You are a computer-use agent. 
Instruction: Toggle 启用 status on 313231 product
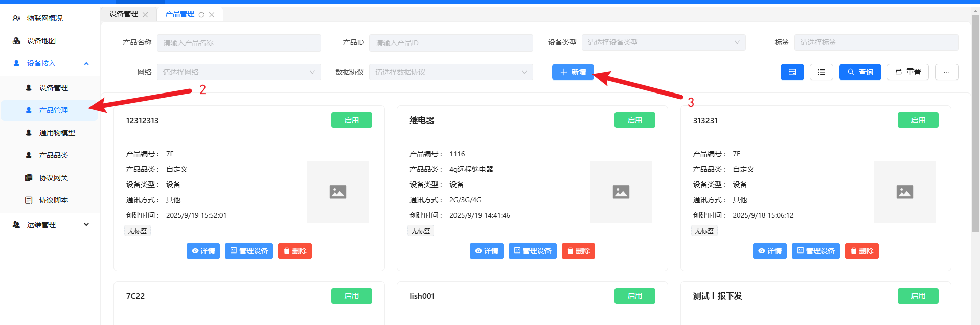918,120
